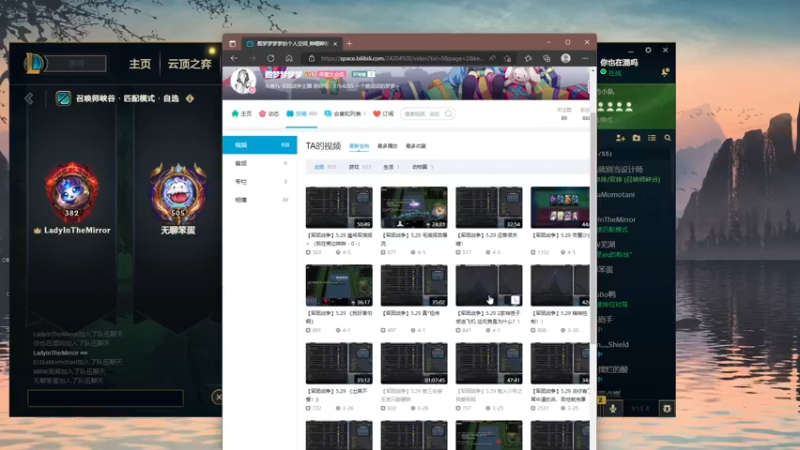This screenshot has height=450, width=800.
Task: Sort videos by 最多收藏
Action: point(416,146)
